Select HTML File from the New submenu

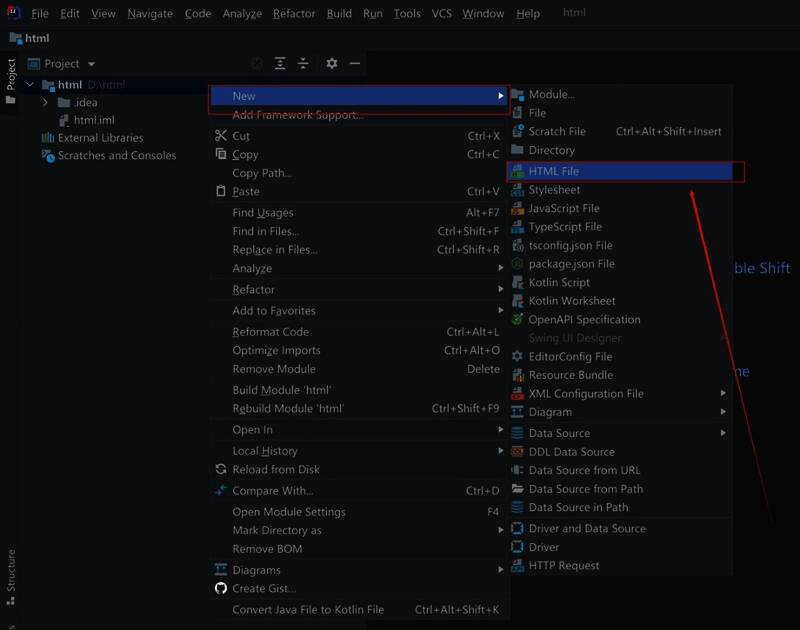click(x=554, y=171)
